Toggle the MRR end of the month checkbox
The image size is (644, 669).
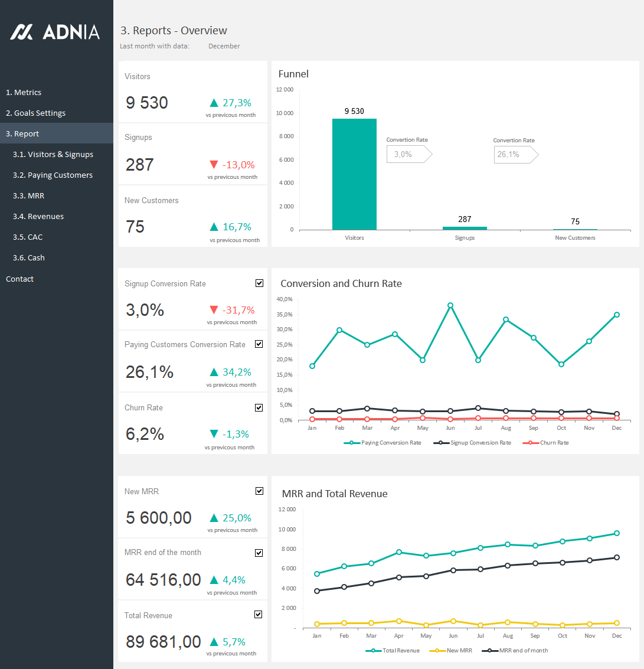(259, 553)
